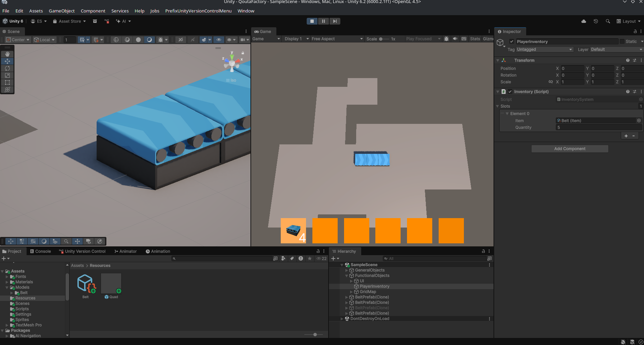Activate the Rotate tool
This screenshot has width=644, height=345.
tap(7, 68)
